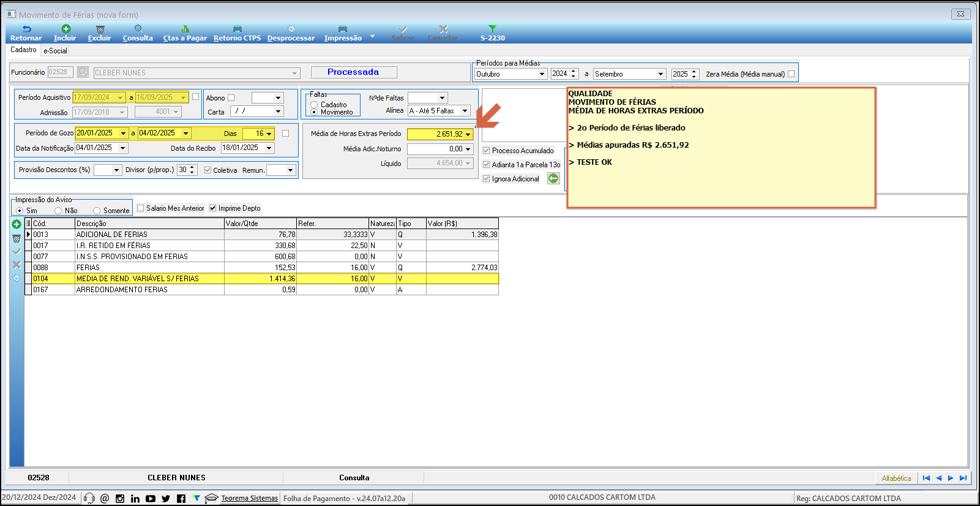Click the Processada status button
980x506 pixels.
tap(353, 72)
